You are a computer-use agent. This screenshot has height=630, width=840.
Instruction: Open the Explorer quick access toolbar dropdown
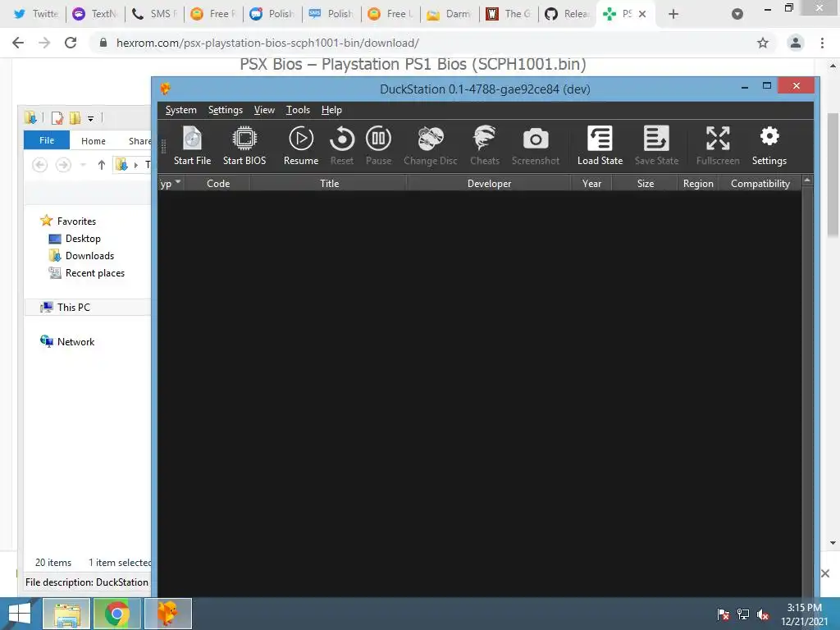coord(90,118)
